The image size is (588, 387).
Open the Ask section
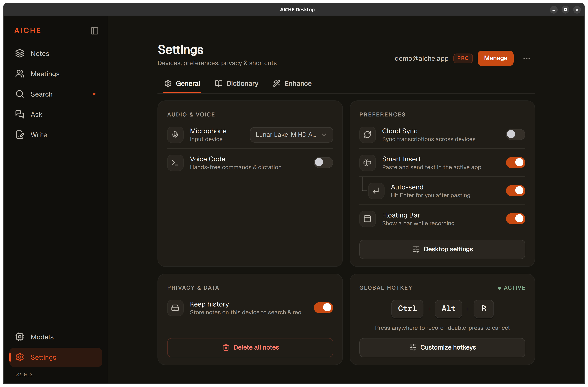(56, 114)
